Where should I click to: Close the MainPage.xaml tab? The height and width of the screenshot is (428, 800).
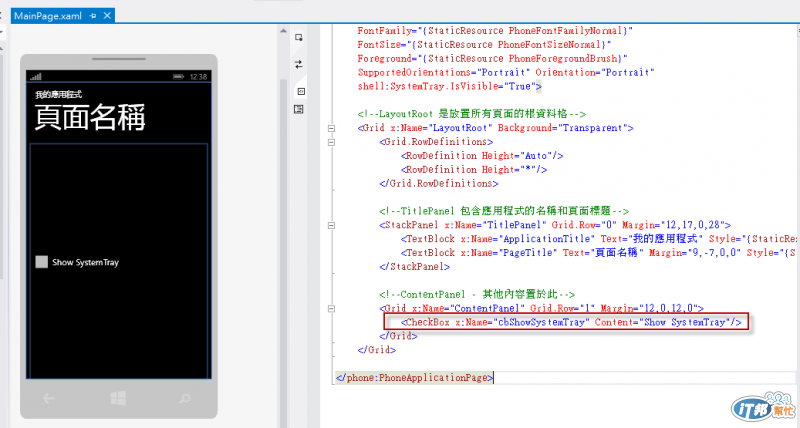tap(107, 16)
